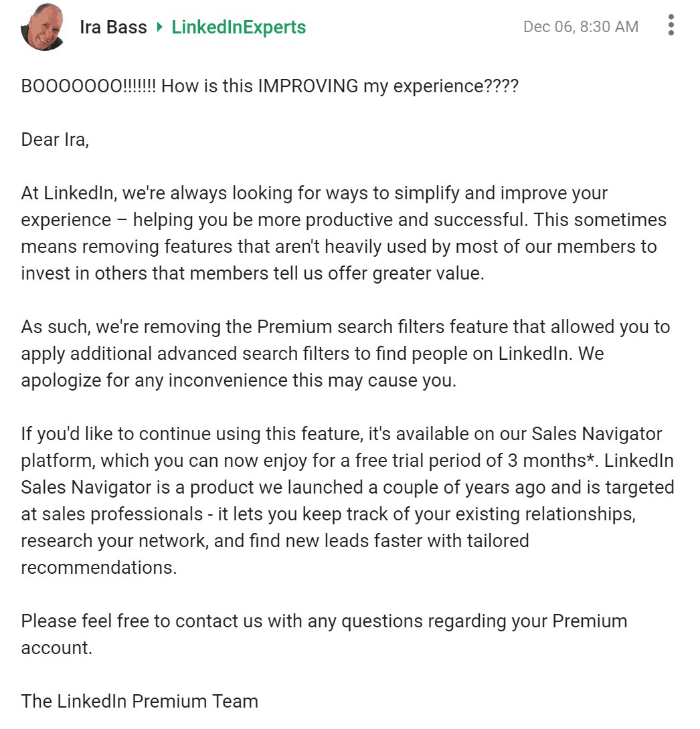
Task: Click the word 'account.' near the end
Action: click(x=57, y=648)
